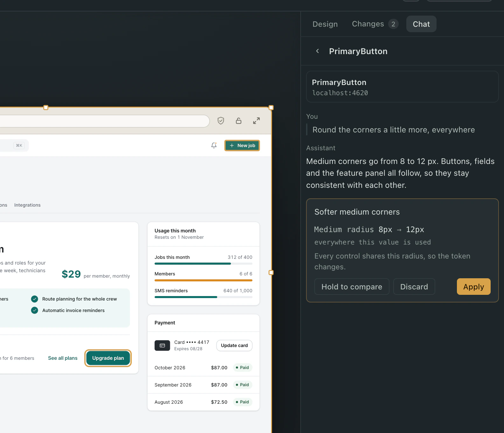Click the 312 of 400 usage value
This screenshot has width=504, height=433.
[x=240, y=257]
